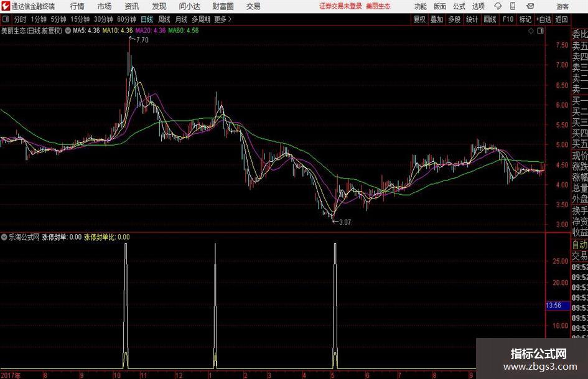Toggle the left sidebar panel icon
Viewport: 588px width, 379px height.
6,19
